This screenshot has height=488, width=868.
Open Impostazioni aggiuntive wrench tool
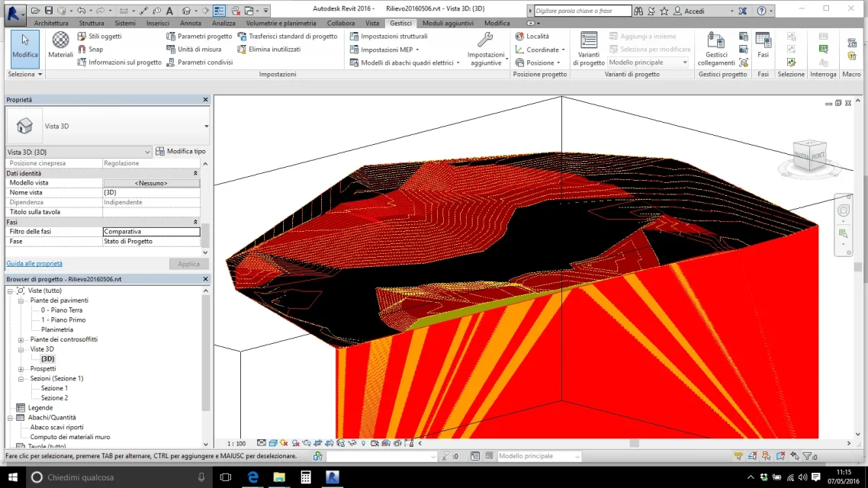point(485,49)
